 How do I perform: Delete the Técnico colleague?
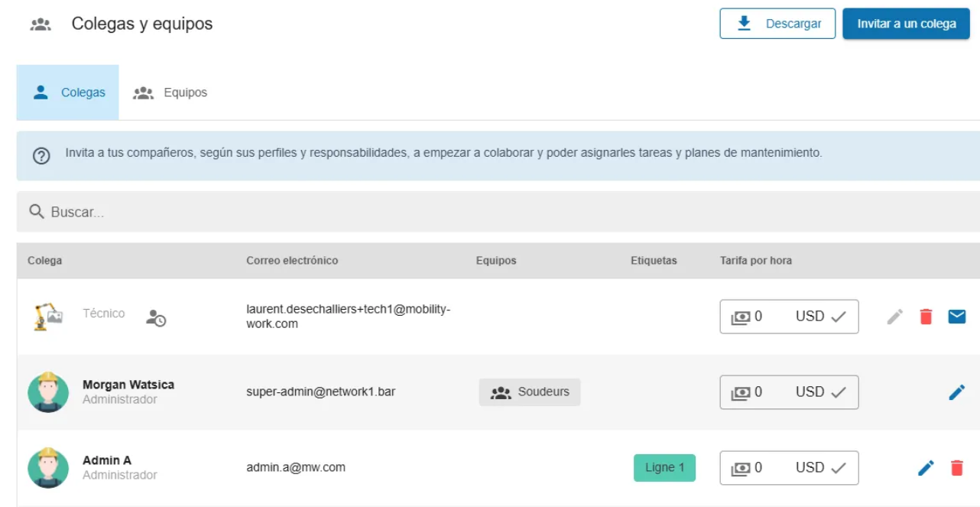click(x=926, y=317)
